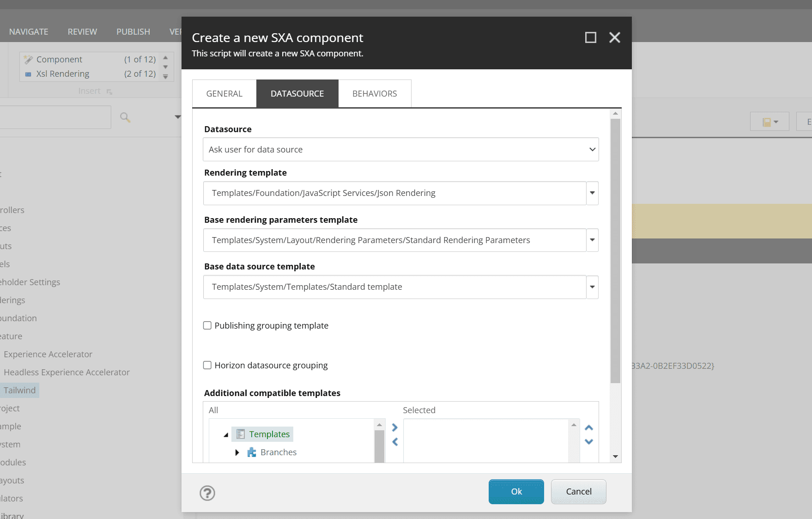
Task: Open the Datasource dropdown
Action: coord(400,149)
